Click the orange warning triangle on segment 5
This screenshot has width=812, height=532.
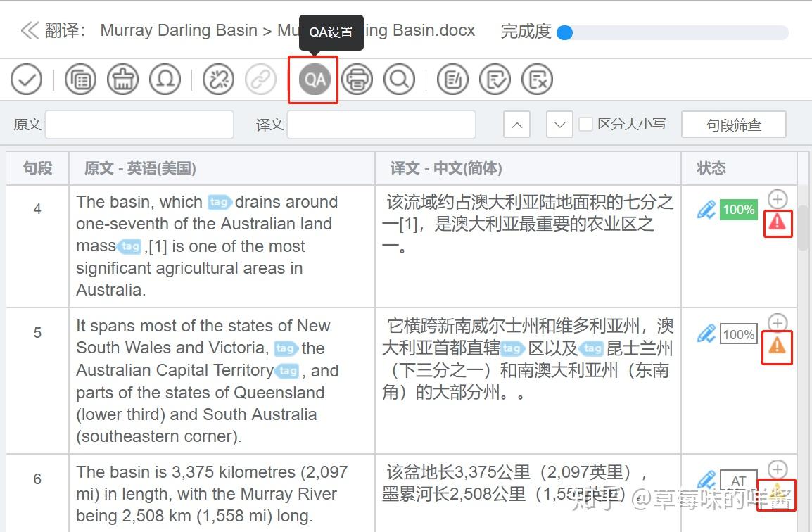(x=777, y=346)
